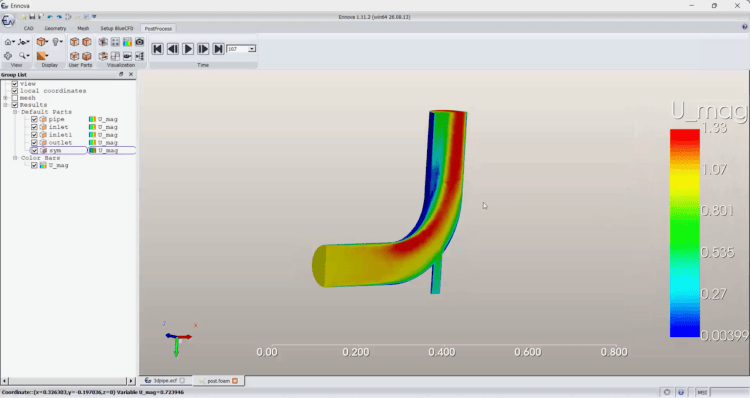Open the zoom magnifier dropdown in View group
Screen dimensions: 750x398
coord(24,56)
